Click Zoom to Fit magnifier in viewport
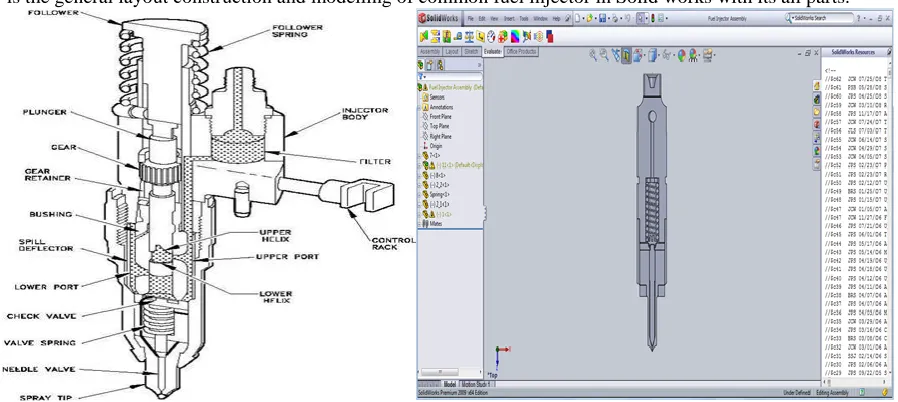This screenshot has height=402, width=898. click(593, 55)
